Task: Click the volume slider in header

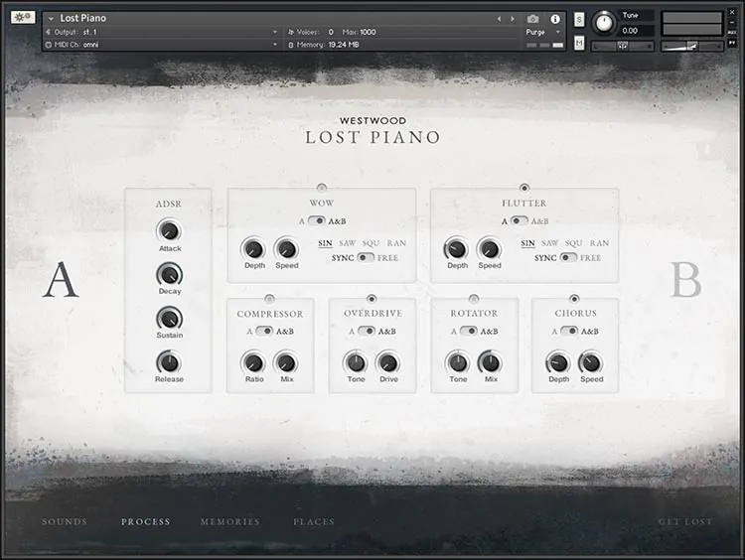Action: [x=691, y=46]
